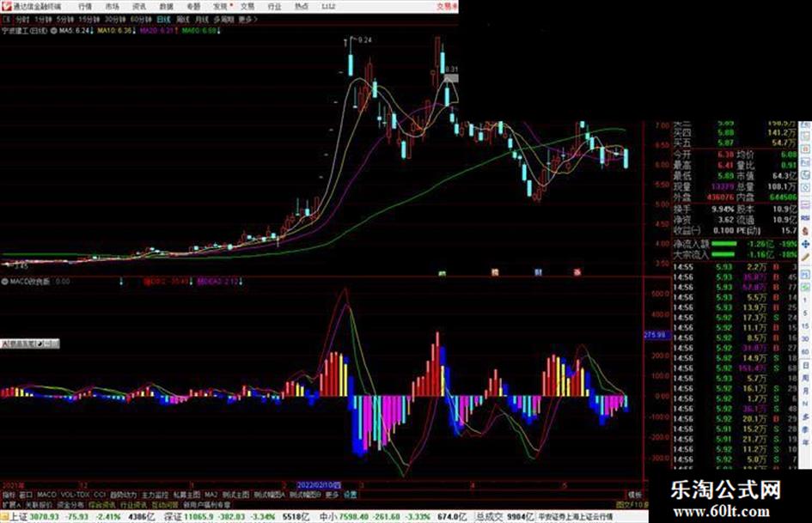Click the pencil drawing icon in sidebar

(805, 258)
